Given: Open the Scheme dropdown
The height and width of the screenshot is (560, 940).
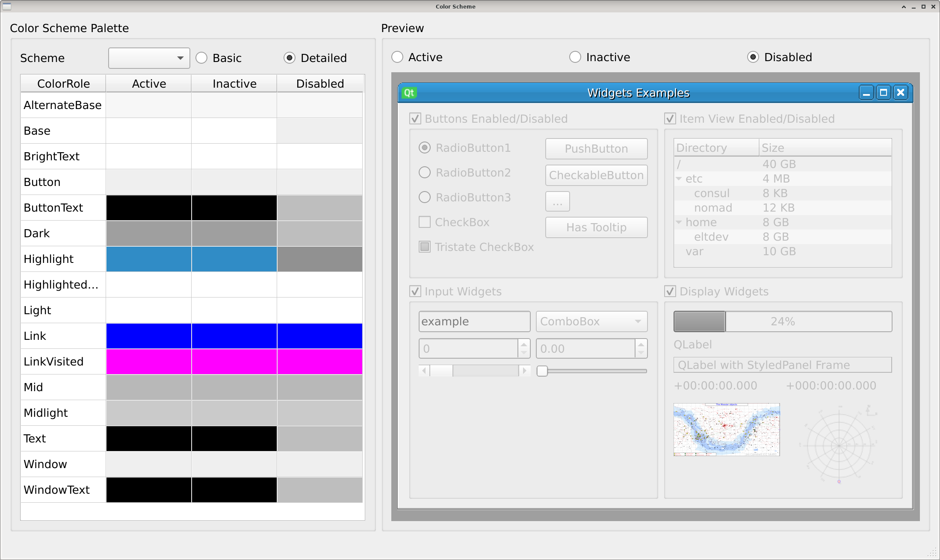Looking at the screenshot, I should (x=149, y=58).
